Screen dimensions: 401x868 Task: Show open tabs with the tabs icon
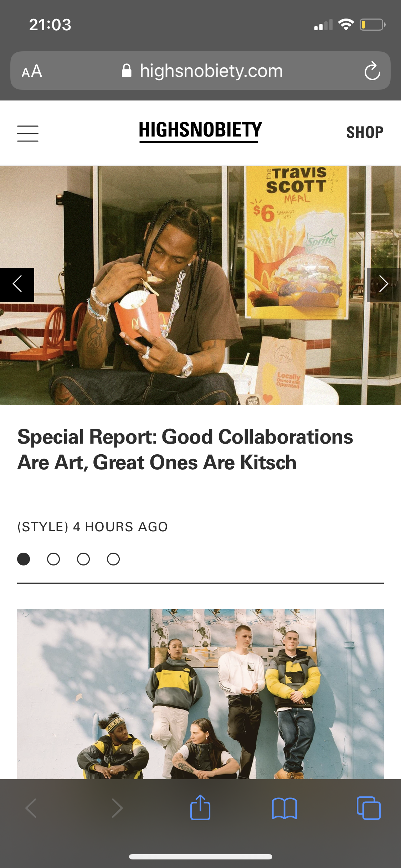coord(369,808)
